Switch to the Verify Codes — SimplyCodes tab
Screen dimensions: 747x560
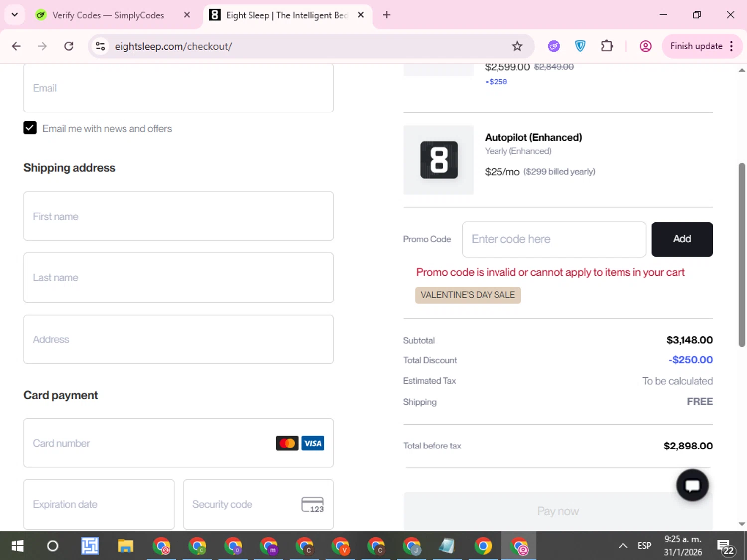click(108, 15)
